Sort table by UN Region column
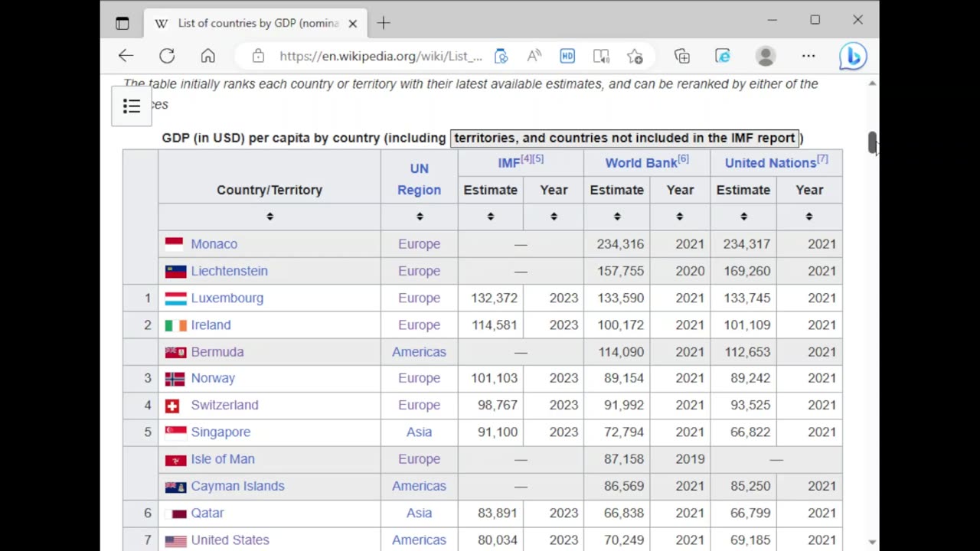Viewport: 980px width, 551px height. pos(420,217)
